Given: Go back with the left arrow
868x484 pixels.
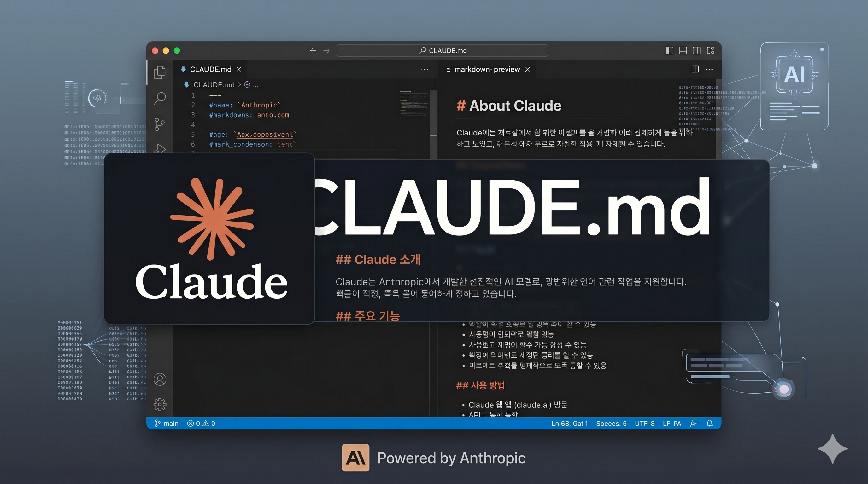Looking at the screenshot, I should (x=313, y=50).
